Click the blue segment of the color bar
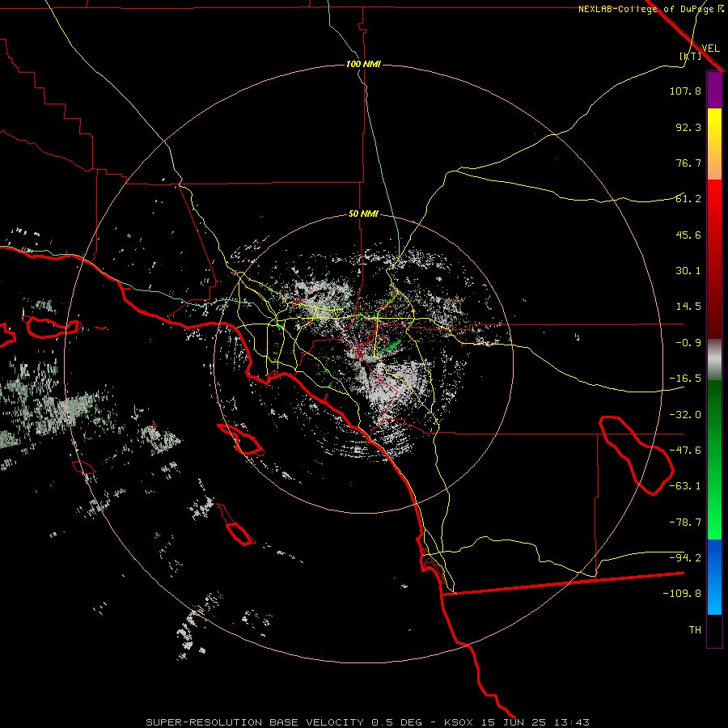This screenshot has width=728, height=728. click(714, 577)
